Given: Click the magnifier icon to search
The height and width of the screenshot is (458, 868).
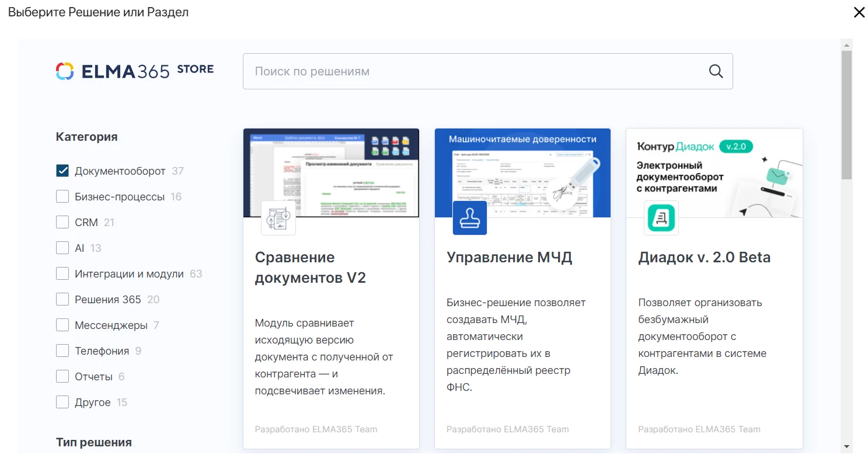Looking at the screenshot, I should [x=716, y=71].
